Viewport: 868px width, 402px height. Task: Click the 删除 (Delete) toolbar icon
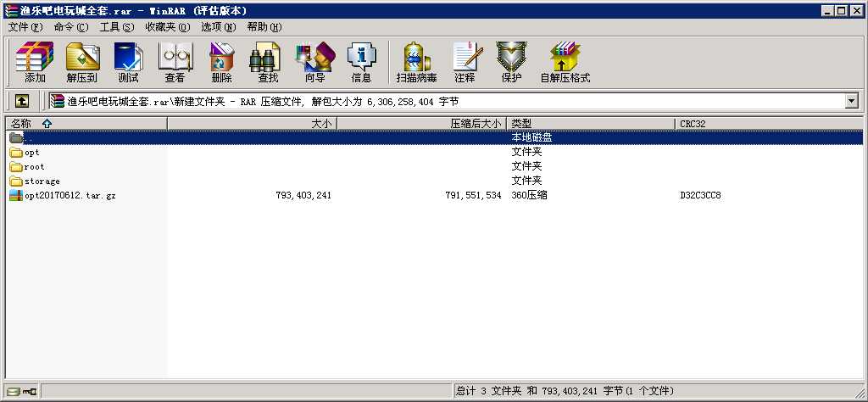tap(221, 61)
